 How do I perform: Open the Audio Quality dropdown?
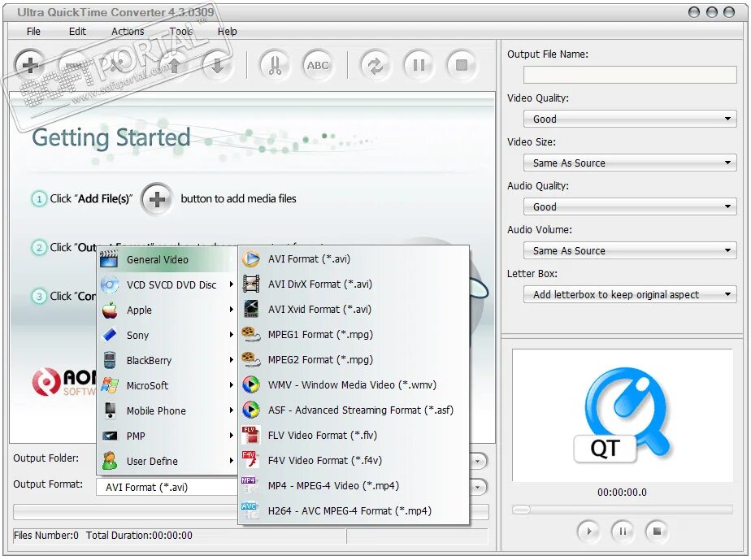tap(630, 207)
